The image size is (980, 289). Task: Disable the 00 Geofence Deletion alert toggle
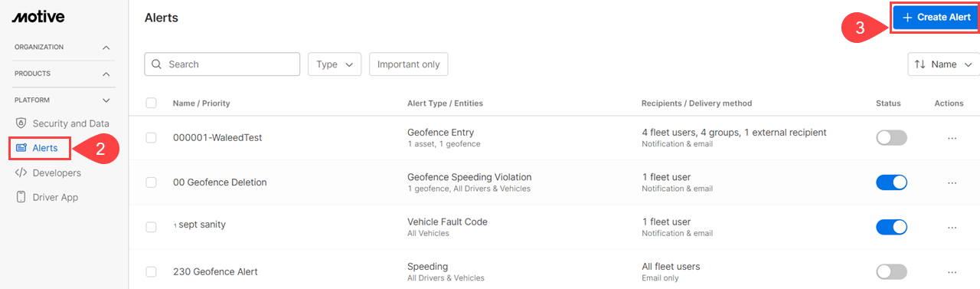click(891, 182)
